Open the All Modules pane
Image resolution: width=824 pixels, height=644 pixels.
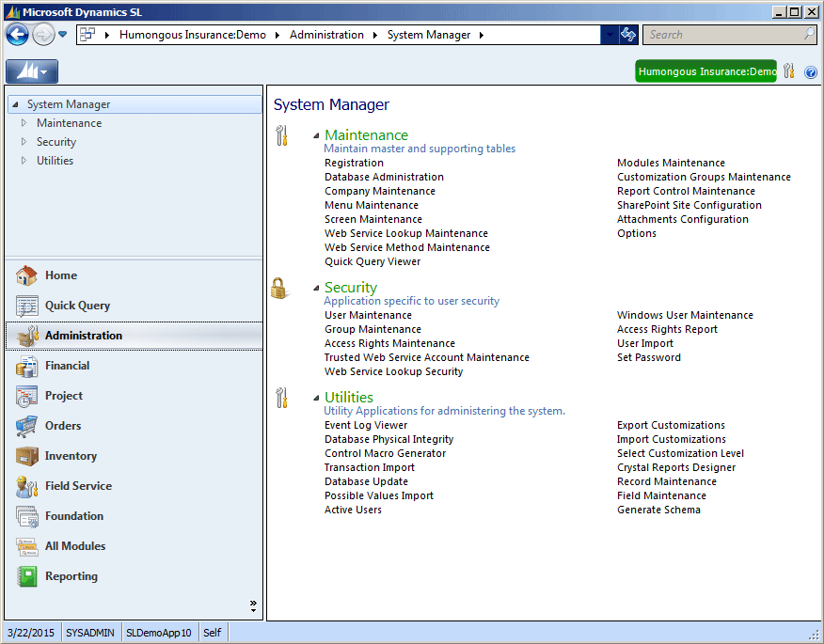pyautogui.click(x=134, y=546)
